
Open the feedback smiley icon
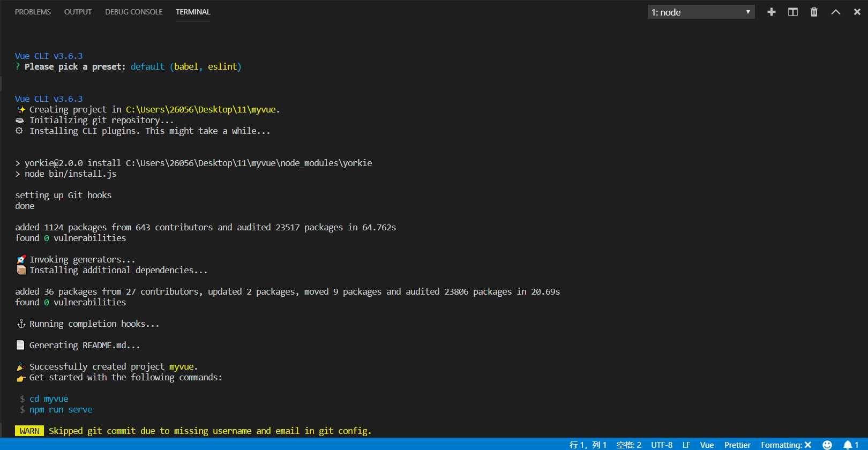[x=827, y=445]
